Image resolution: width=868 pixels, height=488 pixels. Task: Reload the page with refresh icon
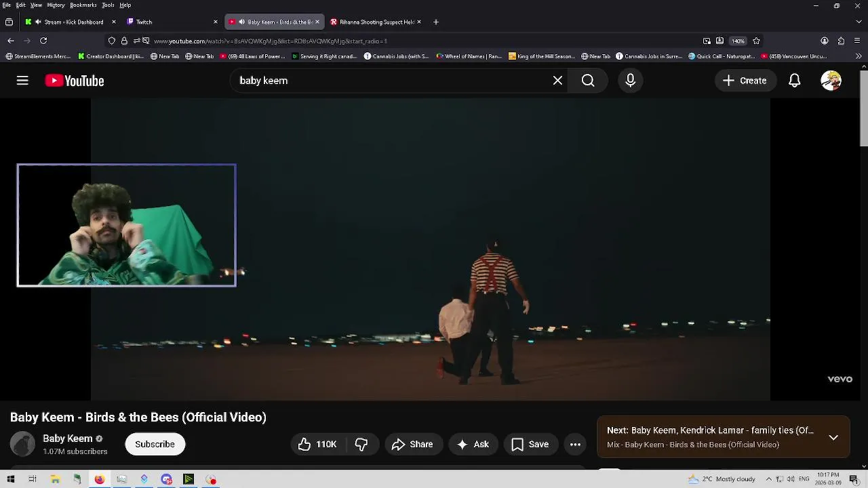(43, 41)
